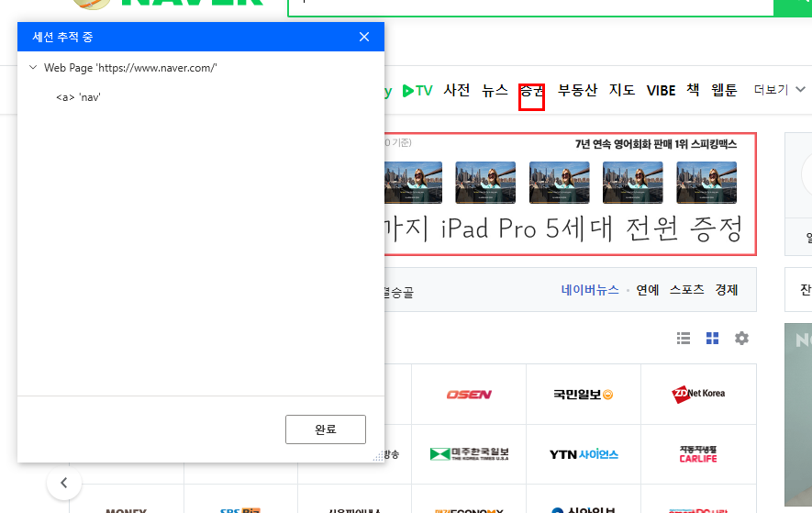
Task: Open the 국민일보 press logo
Action: pos(584,395)
